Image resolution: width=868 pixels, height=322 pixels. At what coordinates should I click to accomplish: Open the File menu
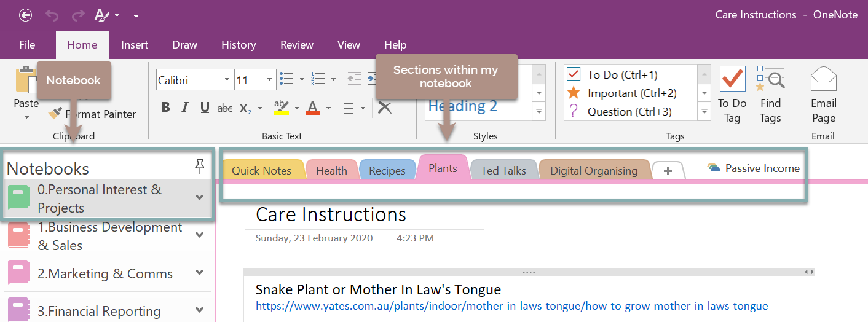point(27,45)
